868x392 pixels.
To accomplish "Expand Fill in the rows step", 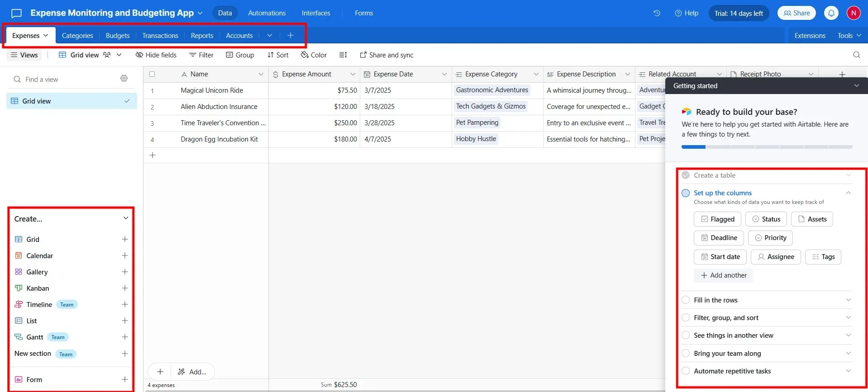I will [x=849, y=300].
